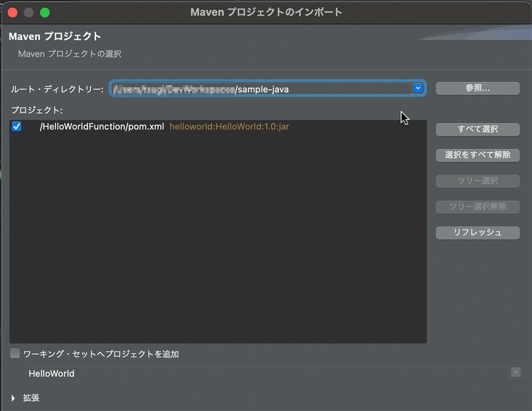Uncheck the HelloWorldFunction/pom.xml checkbox
This screenshot has width=532, height=411.
tap(16, 127)
